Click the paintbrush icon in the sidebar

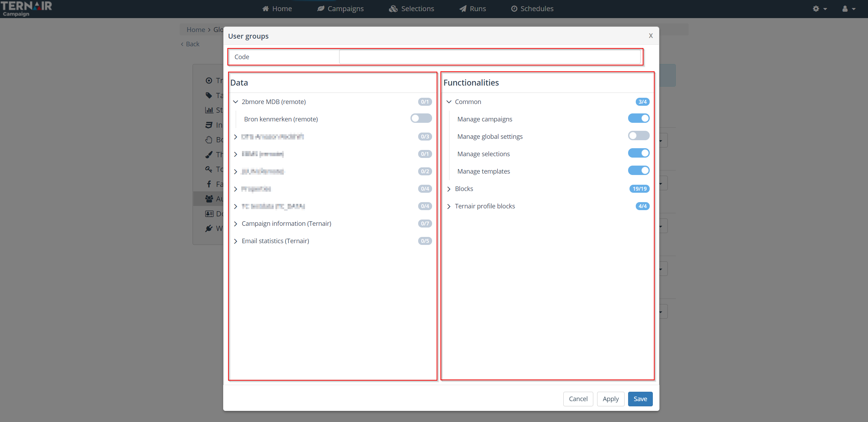[x=209, y=154]
